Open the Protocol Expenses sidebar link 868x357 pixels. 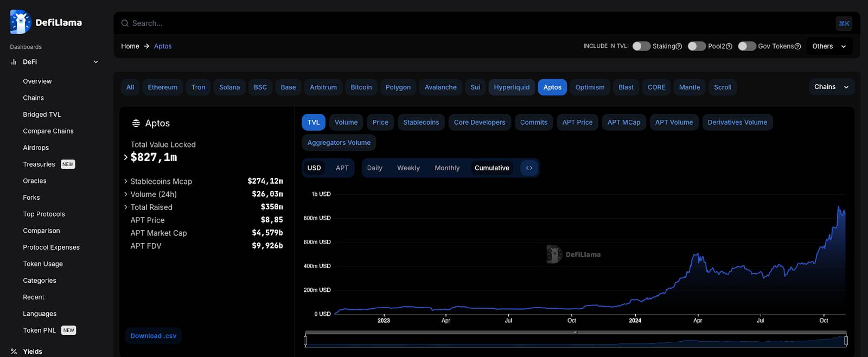(x=51, y=247)
